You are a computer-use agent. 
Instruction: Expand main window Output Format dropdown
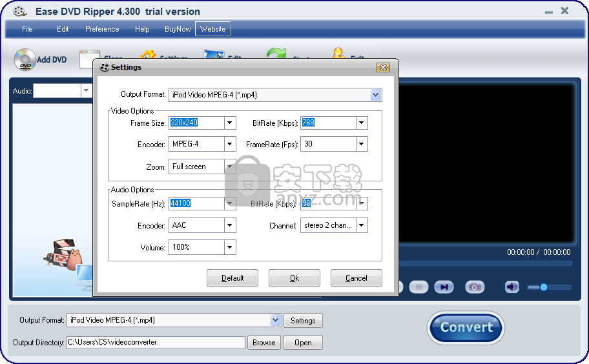point(275,320)
